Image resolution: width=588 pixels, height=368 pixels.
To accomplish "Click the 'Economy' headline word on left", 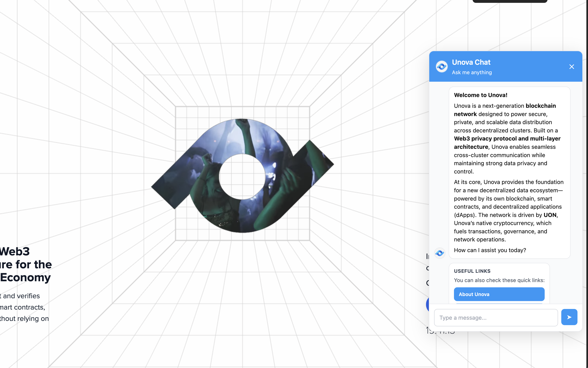I will point(26,277).
